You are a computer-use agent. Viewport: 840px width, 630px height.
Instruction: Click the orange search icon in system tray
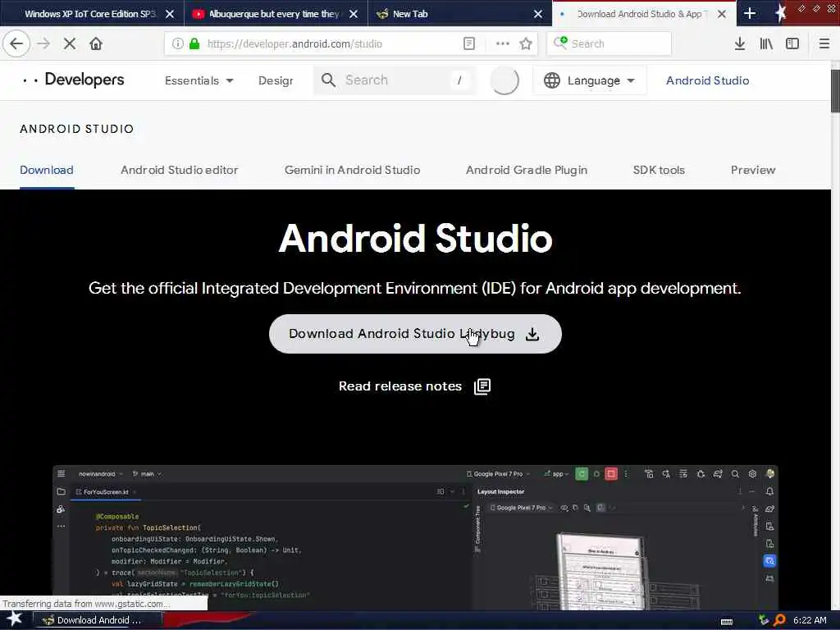click(x=779, y=620)
